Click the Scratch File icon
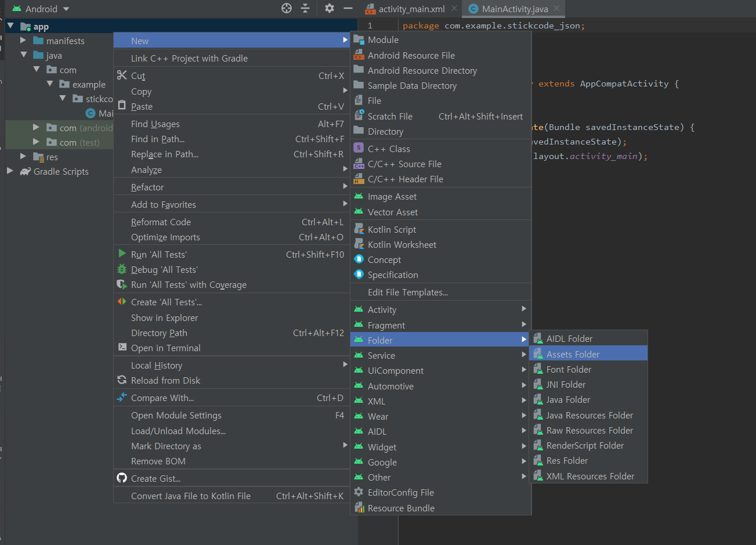The height and width of the screenshot is (545, 756). tap(359, 116)
